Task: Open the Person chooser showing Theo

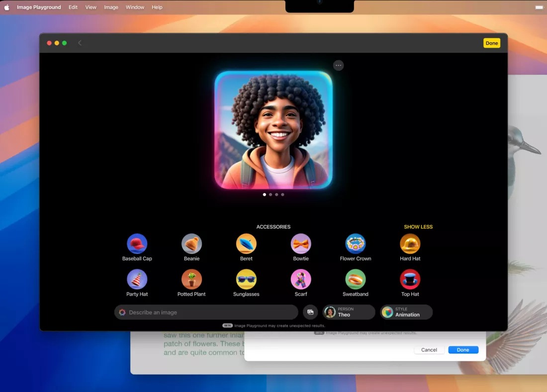Action: [348, 312]
